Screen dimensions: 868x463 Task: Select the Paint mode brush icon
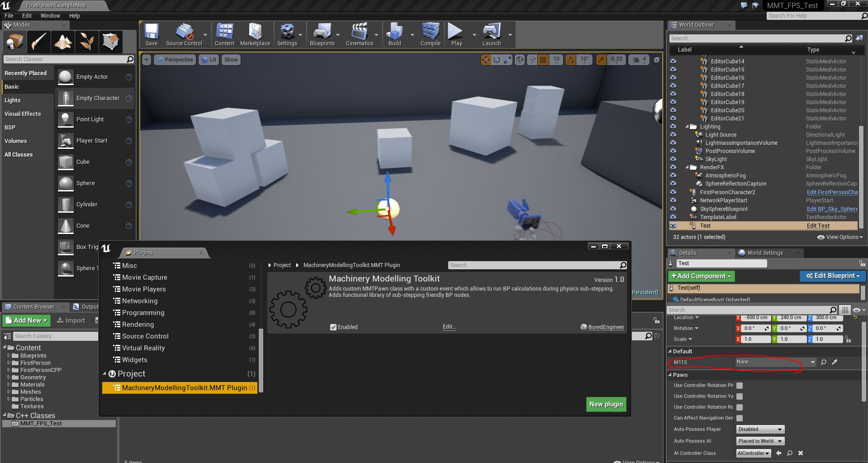39,42
